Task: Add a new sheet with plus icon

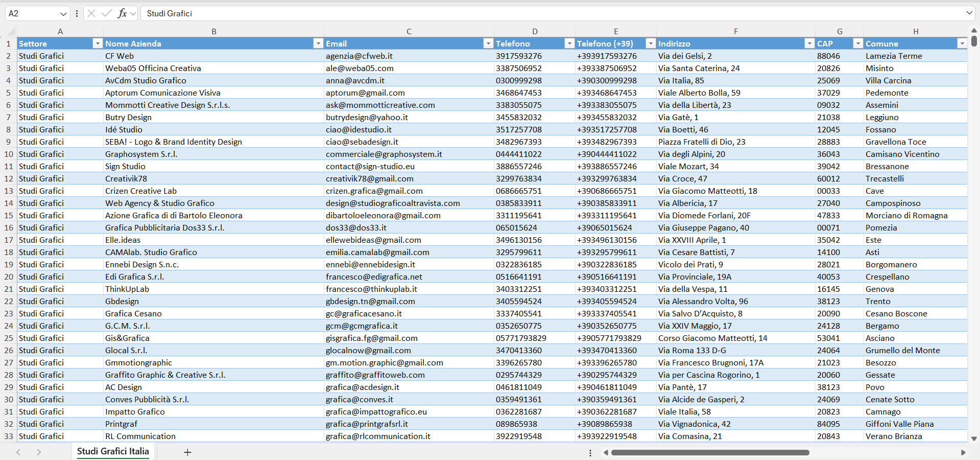Action: pos(187,452)
